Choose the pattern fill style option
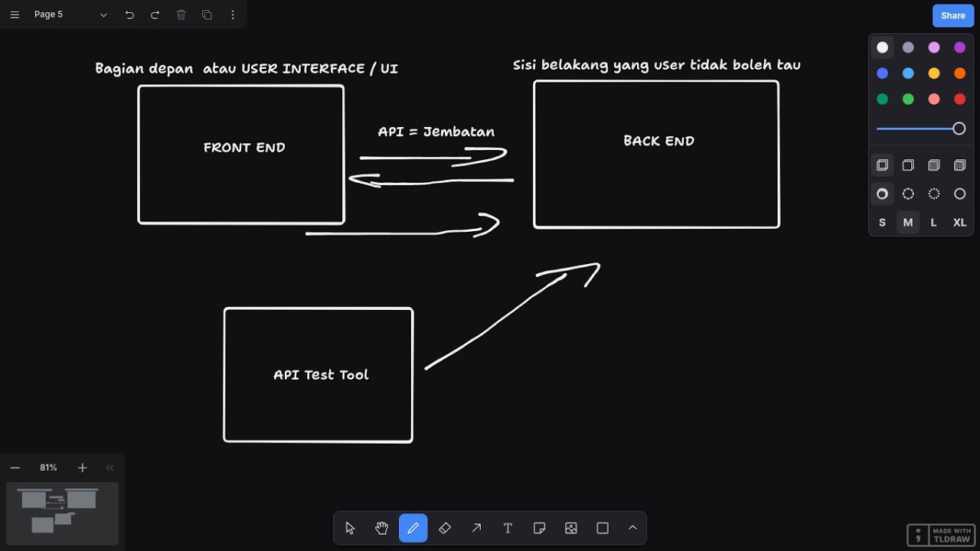 [960, 165]
